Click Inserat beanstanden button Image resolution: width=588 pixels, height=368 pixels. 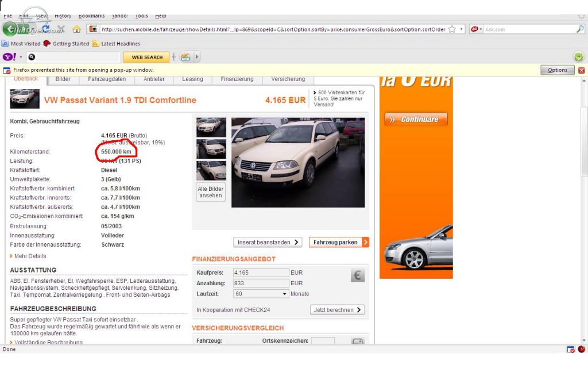coord(268,242)
